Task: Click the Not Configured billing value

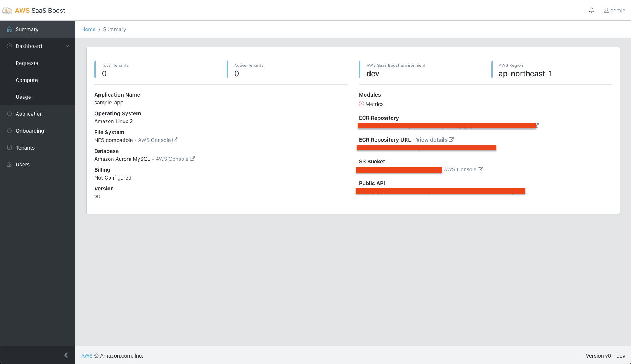Action: [x=113, y=178]
